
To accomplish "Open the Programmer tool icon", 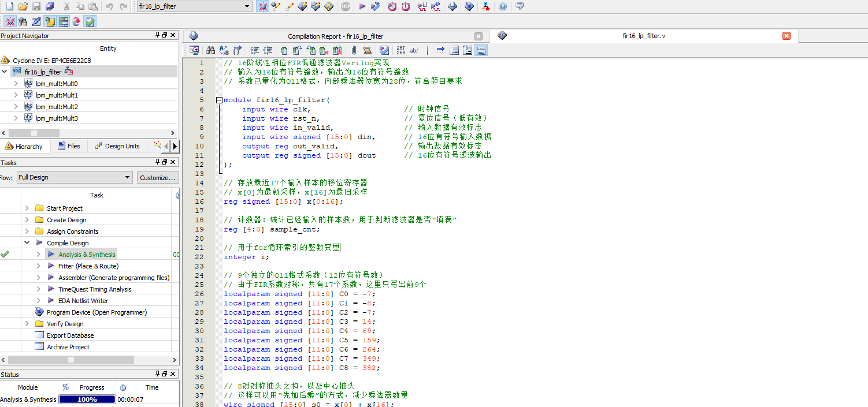I will [x=469, y=6].
